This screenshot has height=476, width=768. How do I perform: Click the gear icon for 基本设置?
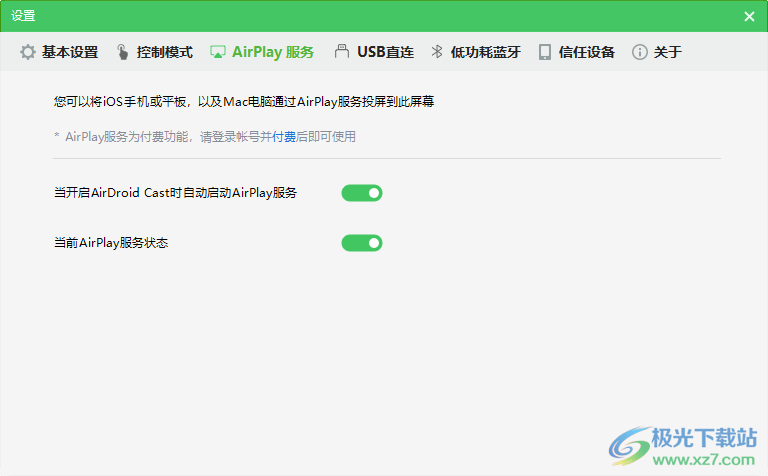[28, 52]
